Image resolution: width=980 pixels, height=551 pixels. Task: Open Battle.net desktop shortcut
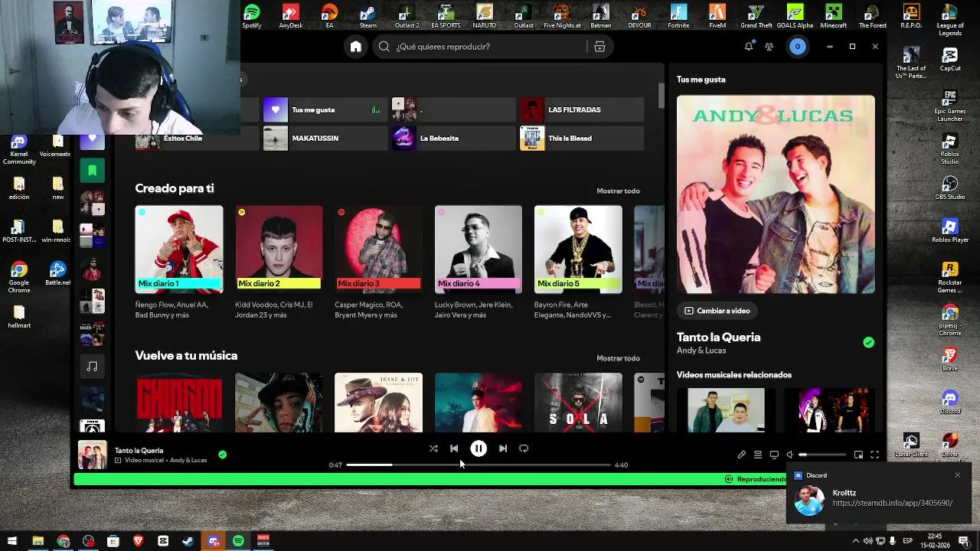[57, 274]
